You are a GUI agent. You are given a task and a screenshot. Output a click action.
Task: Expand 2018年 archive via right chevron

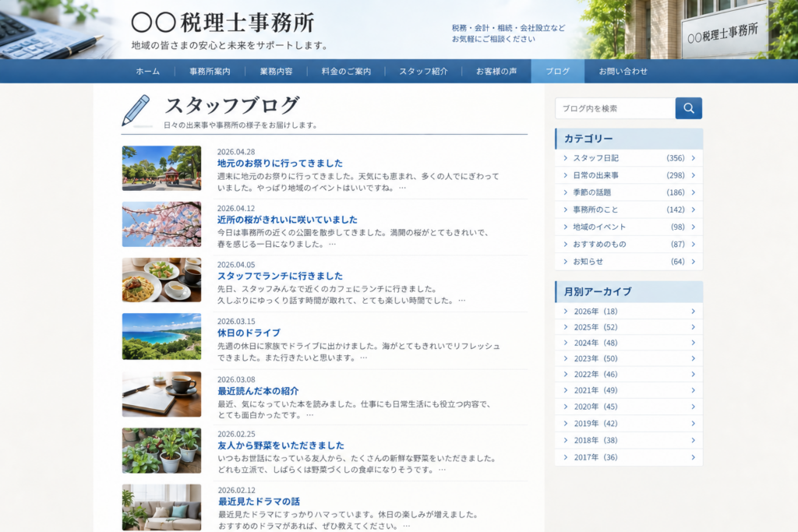tap(693, 440)
